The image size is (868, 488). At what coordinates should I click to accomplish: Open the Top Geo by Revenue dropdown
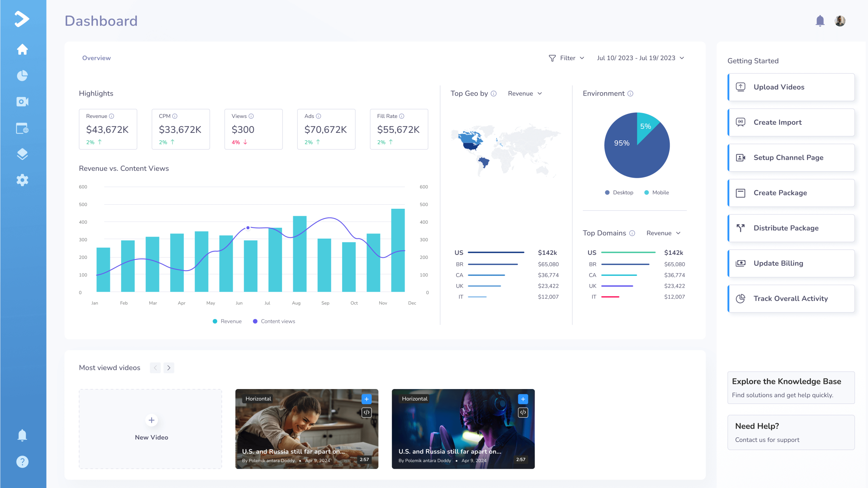click(x=525, y=93)
